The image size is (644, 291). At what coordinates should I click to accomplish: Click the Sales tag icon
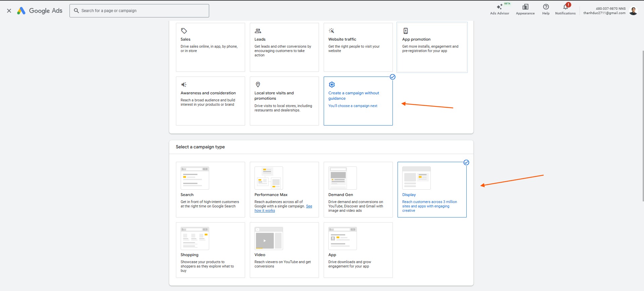(x=184, y=31)
